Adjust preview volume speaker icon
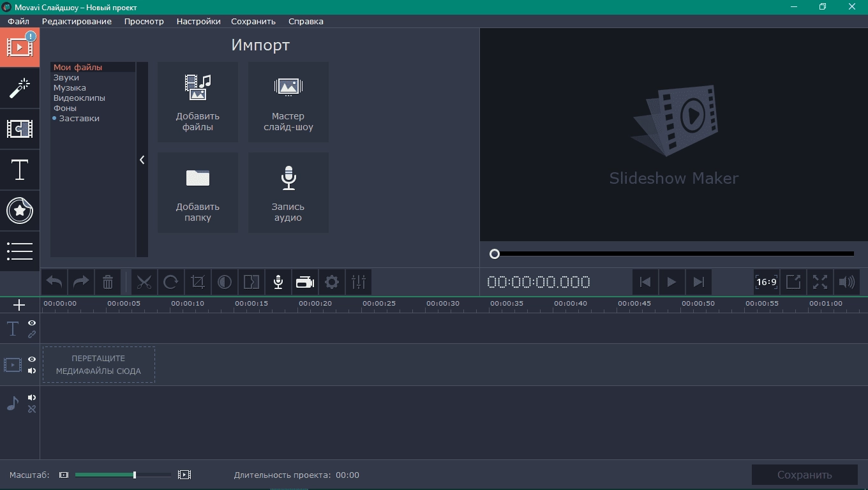868x490 pixels. coord(847,282)
